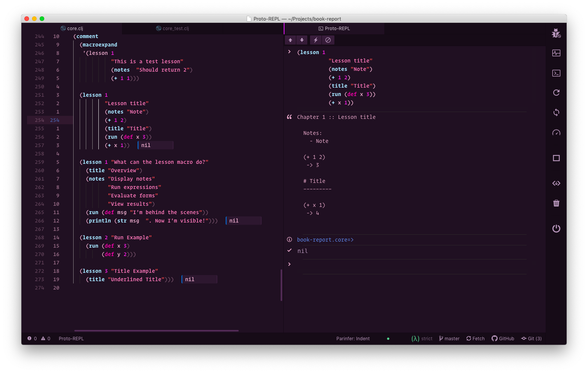
Task: Click the errors count indicator in status bar
Action: [x=32, y=338]
